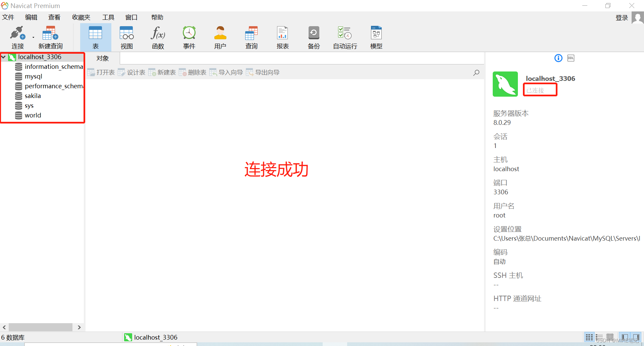Open 新建查询 to create a new query

coord(50,37)
